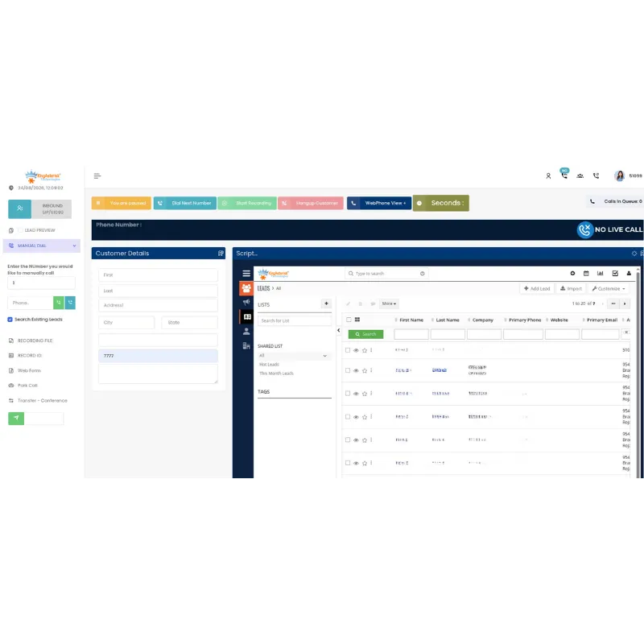Sort by the Primary Phone column header
This screenshot has width=644, height=644.
[x=525, y=320]
